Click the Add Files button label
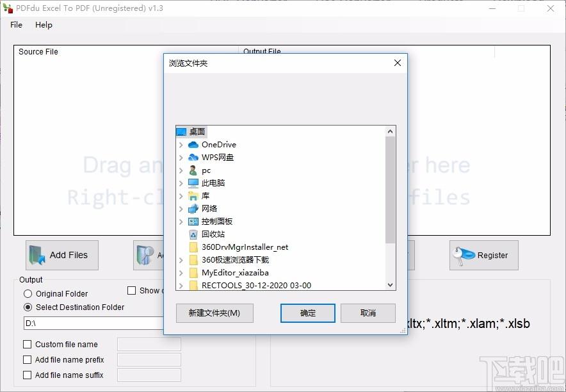Image resolution: width=566 pixels, height=392 pixels. [69, 255]
